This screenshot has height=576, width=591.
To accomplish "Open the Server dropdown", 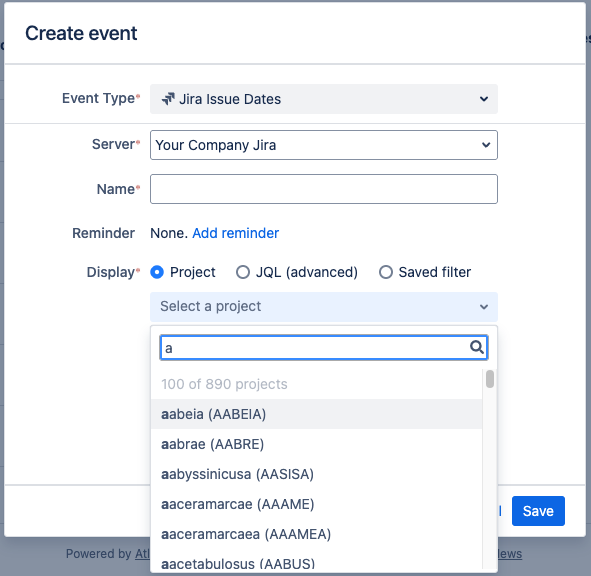I will pyautogui.click(x=324, y=145).
